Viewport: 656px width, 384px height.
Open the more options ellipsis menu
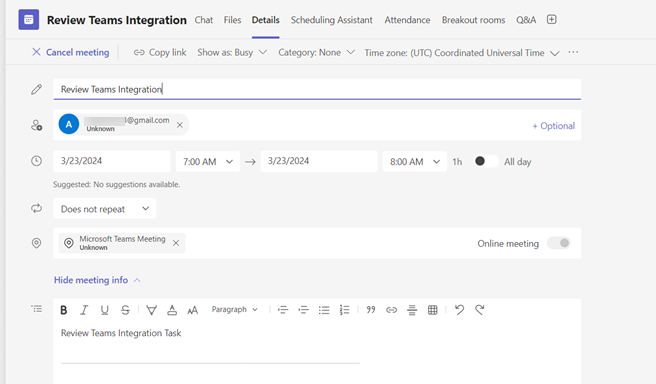pyautogui.click(x=573, y=52)
